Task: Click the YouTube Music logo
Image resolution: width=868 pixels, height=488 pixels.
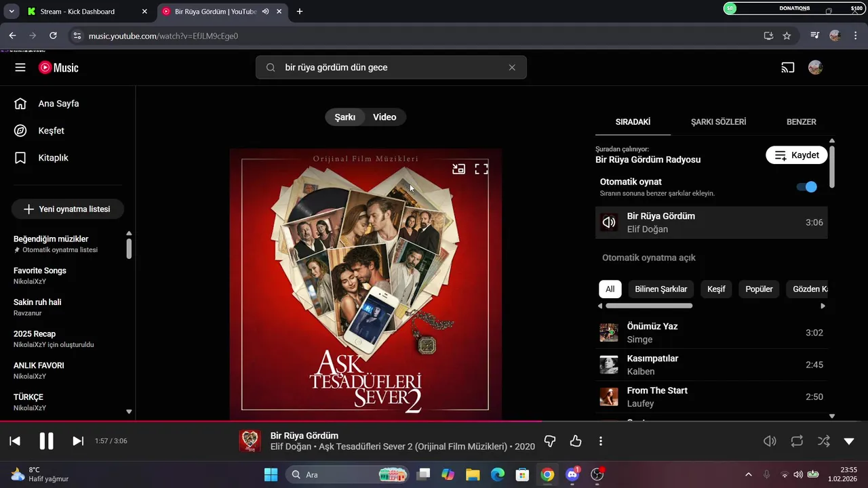Action: click(x=58, y=68)
